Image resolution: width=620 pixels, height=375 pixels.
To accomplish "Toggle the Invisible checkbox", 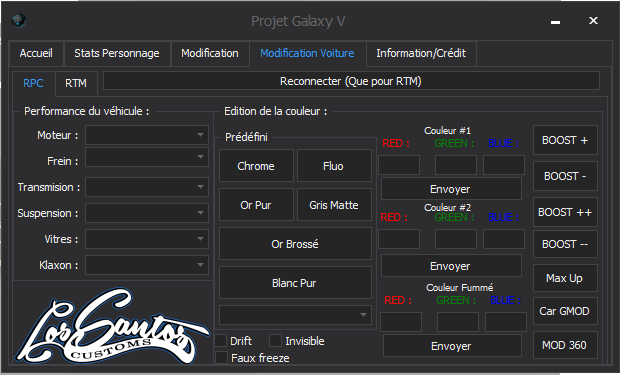I will [x=276, y=341].
